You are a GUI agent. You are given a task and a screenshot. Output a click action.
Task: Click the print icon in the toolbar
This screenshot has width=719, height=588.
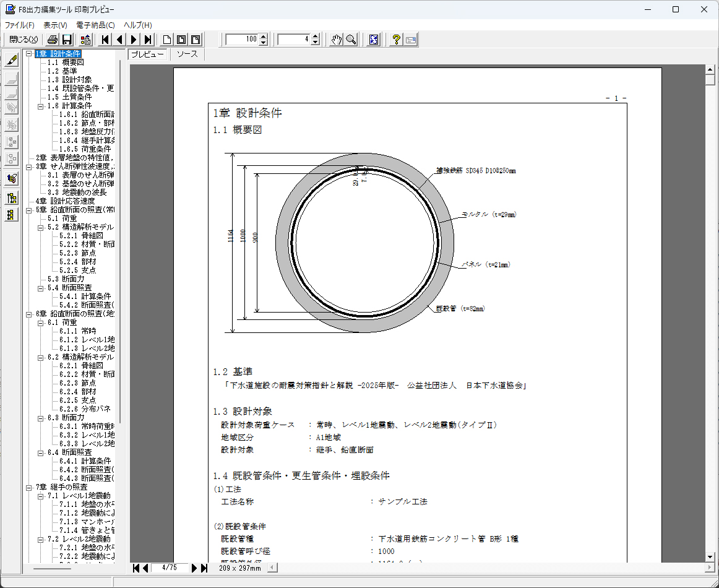[53, 40]
